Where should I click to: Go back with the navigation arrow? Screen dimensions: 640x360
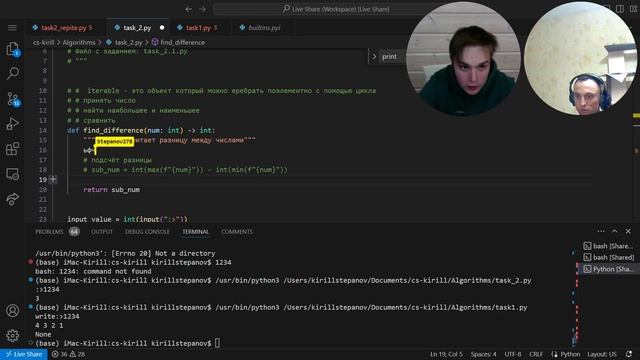(189, 9)
